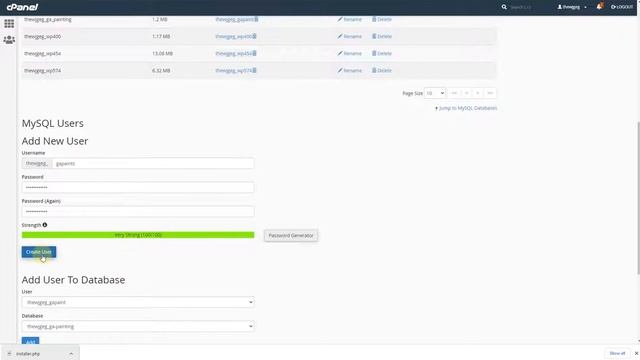The image size is (640, 360).
Task: Open the User dropdown in Add User To Database
Action: point(138,302)
